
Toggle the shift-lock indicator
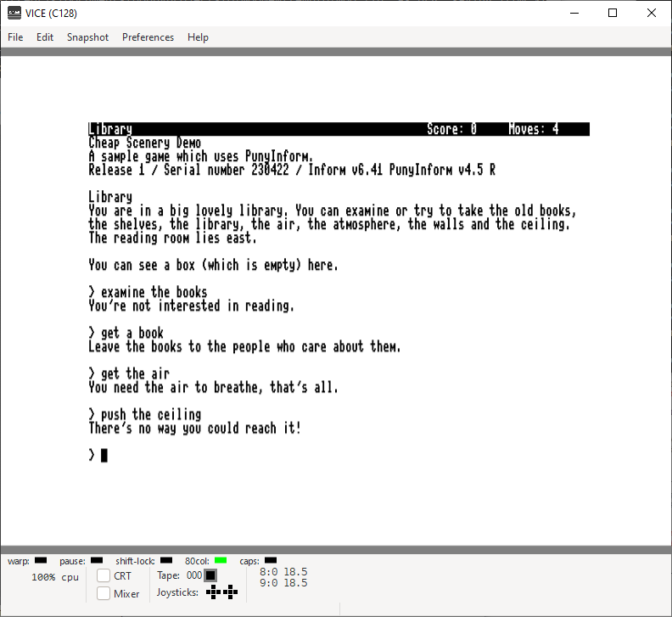click(x=166, y=560)
